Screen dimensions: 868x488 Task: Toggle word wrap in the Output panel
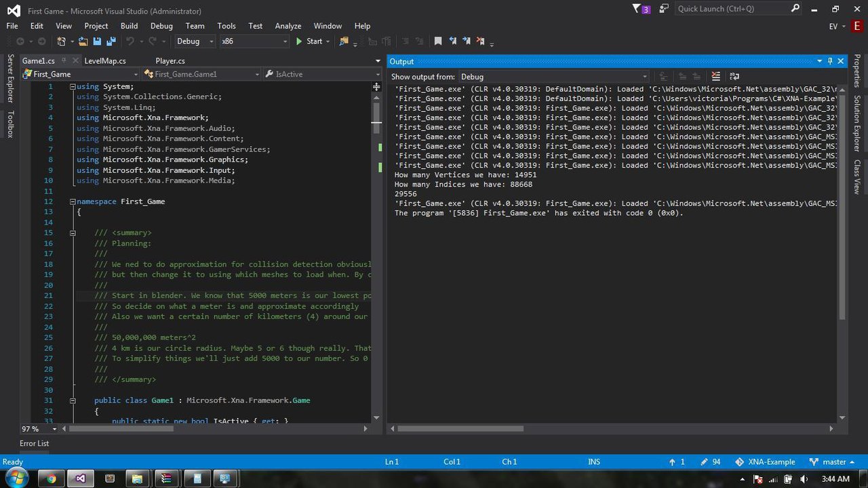[734, 77]
